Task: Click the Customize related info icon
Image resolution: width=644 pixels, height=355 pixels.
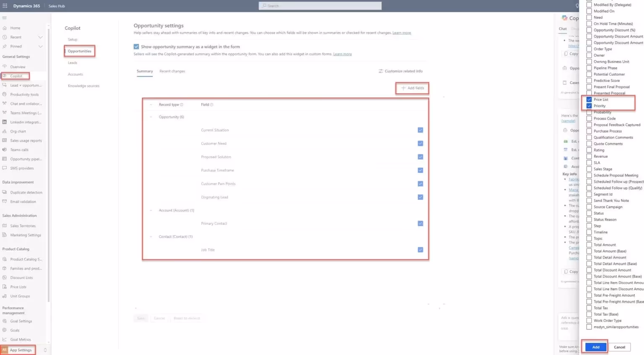Action: coord(380,71)
